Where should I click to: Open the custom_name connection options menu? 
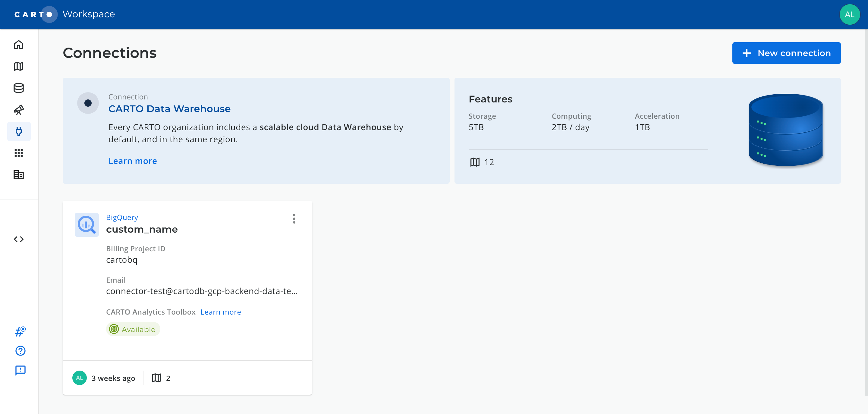[x=294, y=219]
